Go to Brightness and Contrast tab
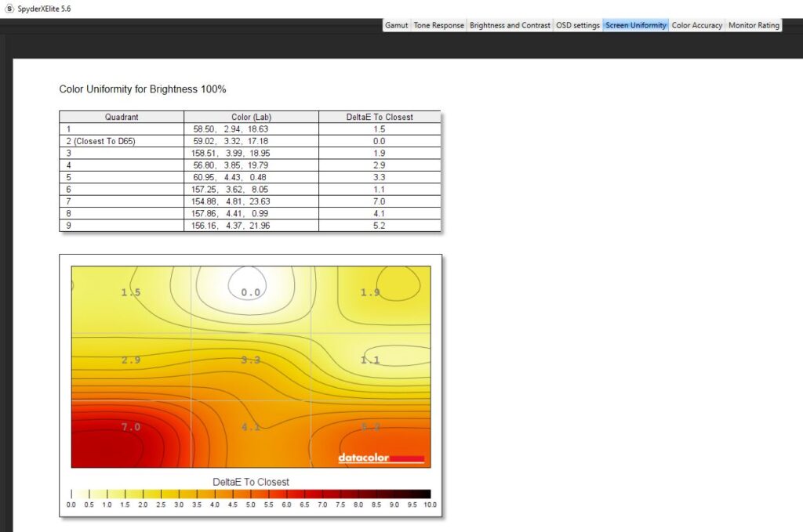Viewport: 803px width, 532px height. pyautogui.click(x=510, y=25)
